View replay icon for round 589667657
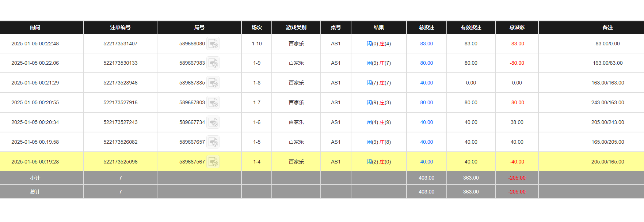Image resolution: width=644 pixels, height=222 pixels. tap(213, 142)
